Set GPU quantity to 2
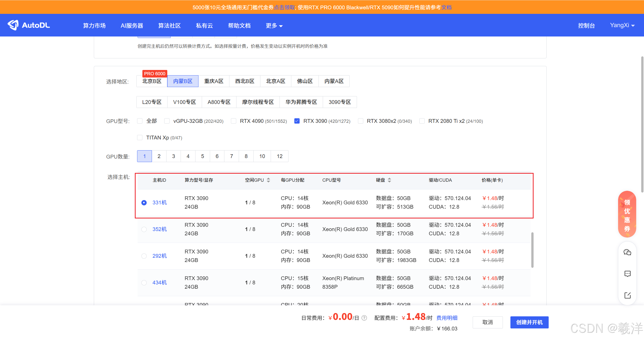The width and height of the screenshot is (644, 339). 159,156
